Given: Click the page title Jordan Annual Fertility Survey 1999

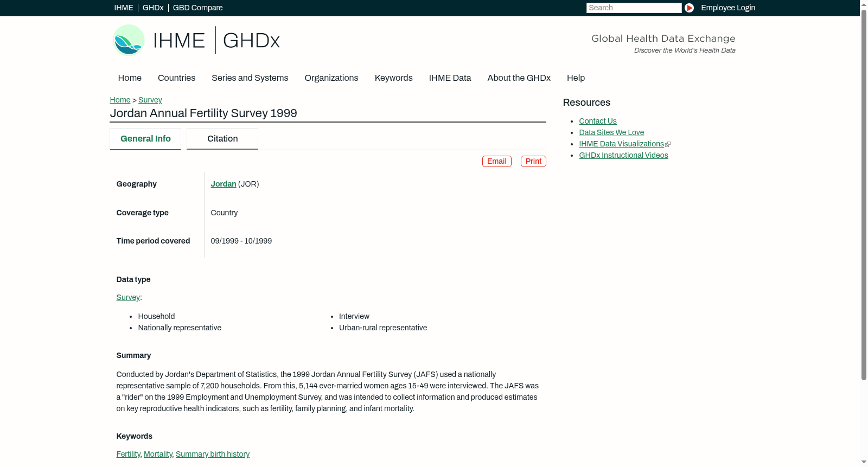Looking at the screenshot, I should point(203,113).
